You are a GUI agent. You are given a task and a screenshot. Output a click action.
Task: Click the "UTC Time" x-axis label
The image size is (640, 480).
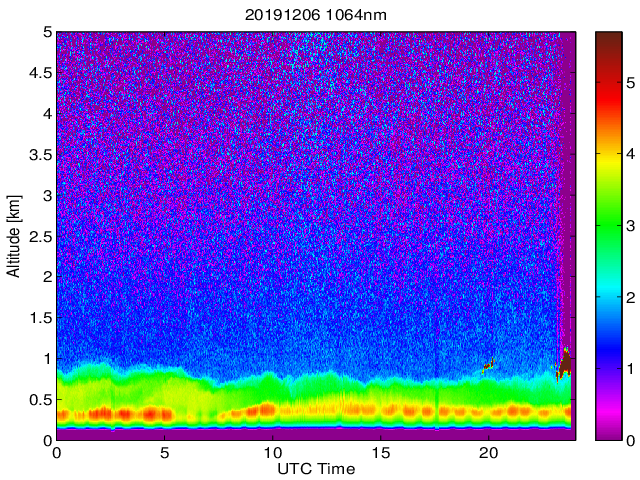point(315,469)
